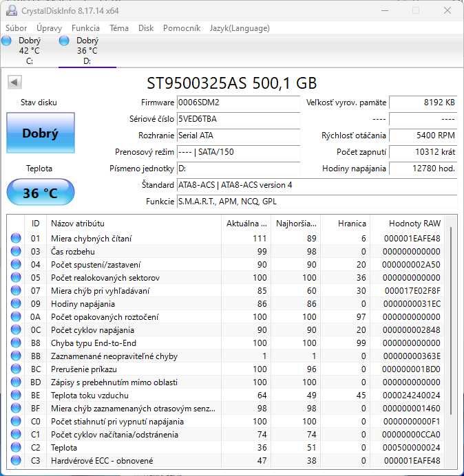Click the Počet zapnutí label button
The width and height of the screenshot is (464, 476).
(361, 152)
